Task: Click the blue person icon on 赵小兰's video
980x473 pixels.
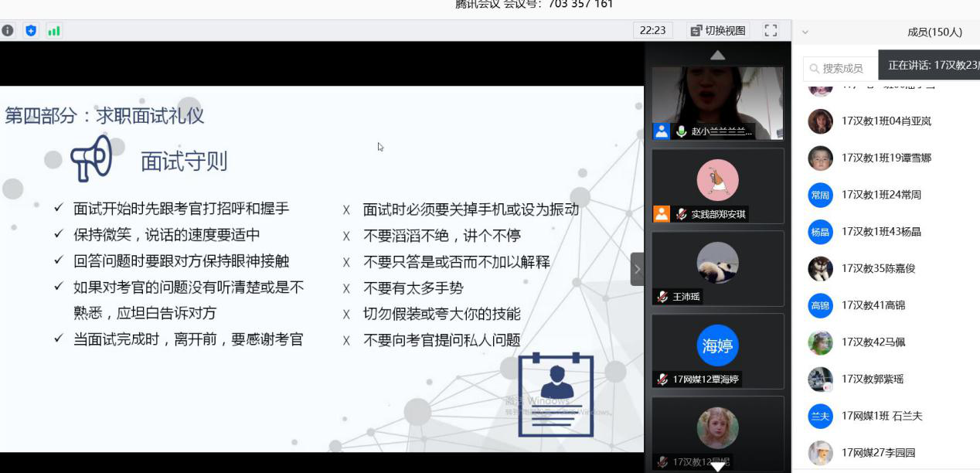Action: tap(662, 131)
